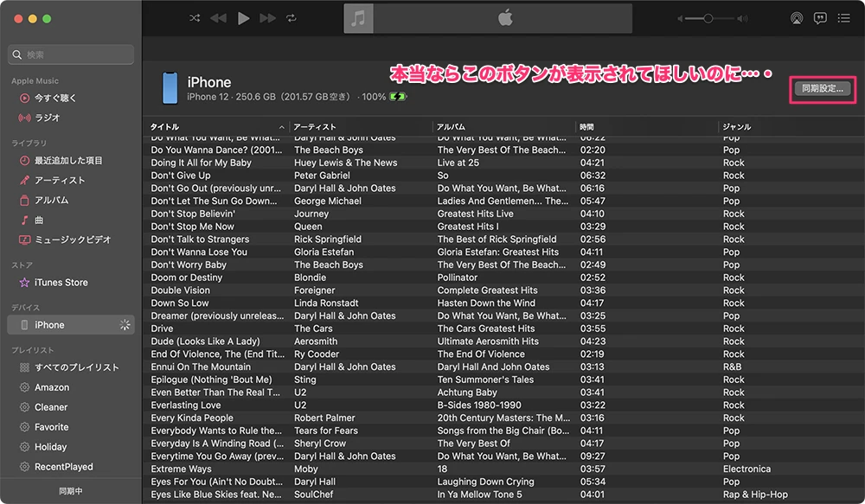Click artist Robert Palmer
The height and width of the screenshot is (504, 865).
(324, 418)
